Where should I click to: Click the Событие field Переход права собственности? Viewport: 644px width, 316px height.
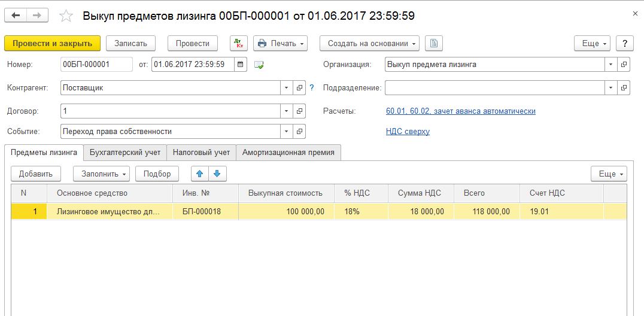pyautogui.click(x=171, y=132)
